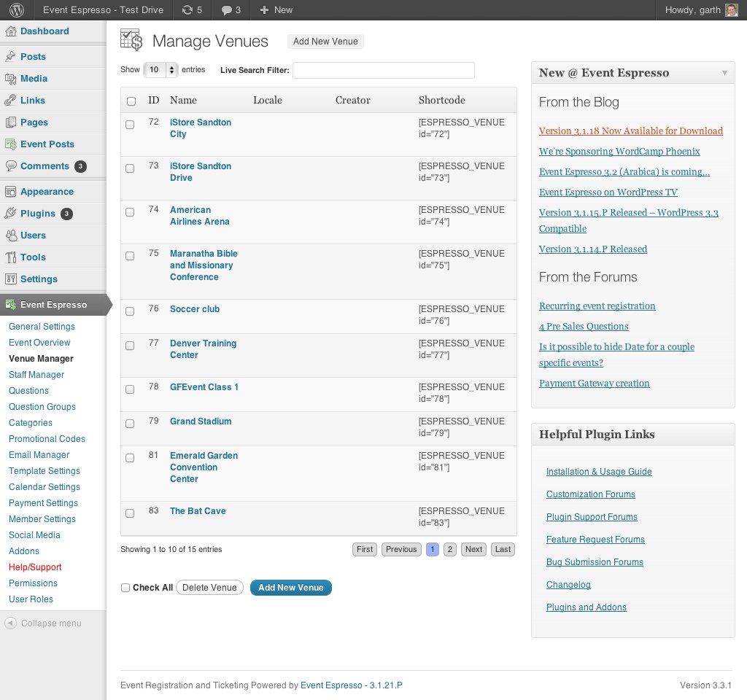The width and height of the screenshot is (747, 700).
Task: Click the Delete Venue button
Action: pyautogui.click(x=209, y=588)
